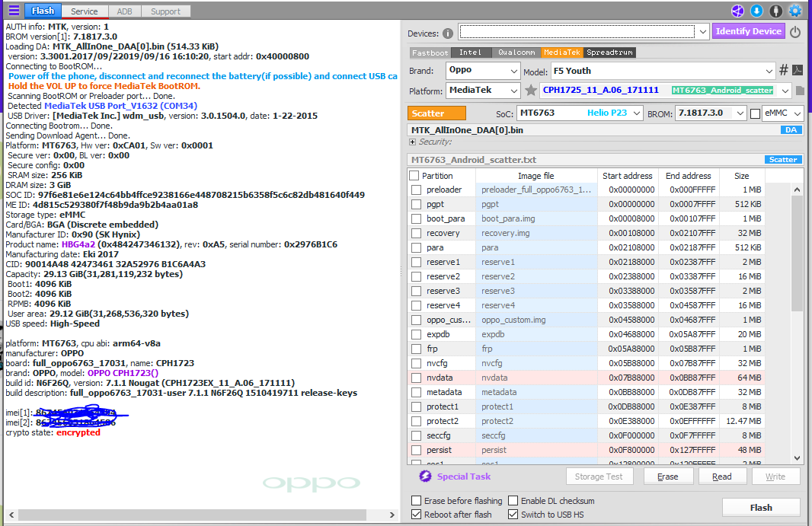Open the hamburger main menu
812x526 pixels.
(x=14, y=11)
